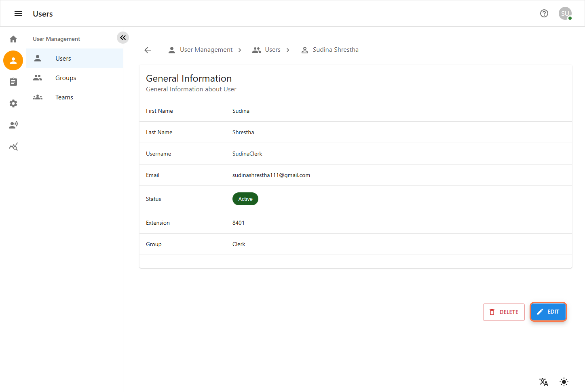The image size is (585, 392).
Task: Go to the Home icon in sidebar
Action: click(13, 39)
